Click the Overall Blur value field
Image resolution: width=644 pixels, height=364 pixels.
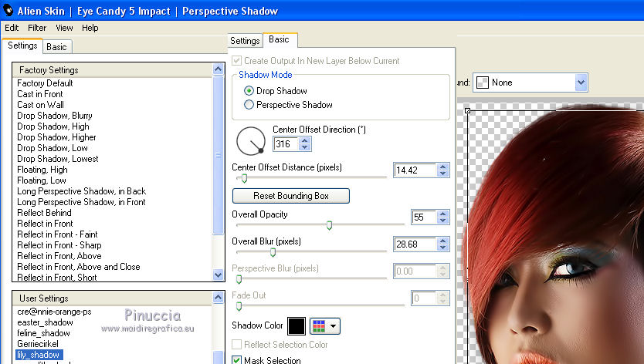(x=415, y=244)
